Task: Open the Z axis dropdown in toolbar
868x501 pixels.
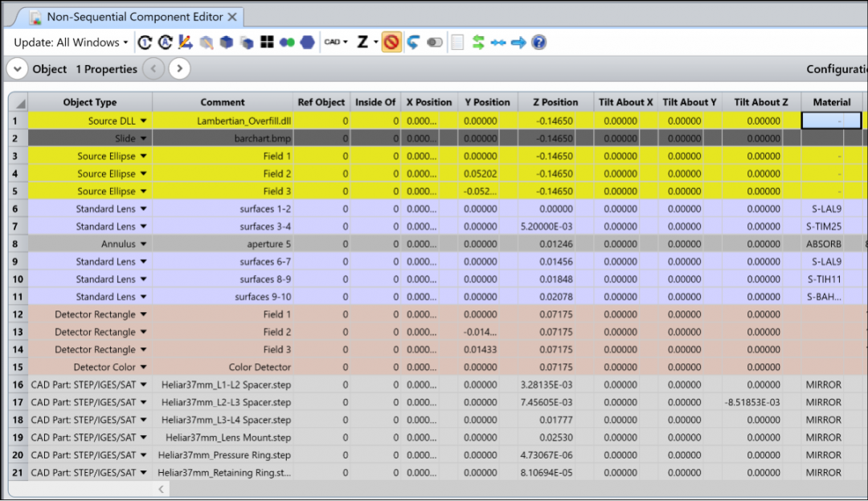Action: pyautogui.click(x=367, y=42)
